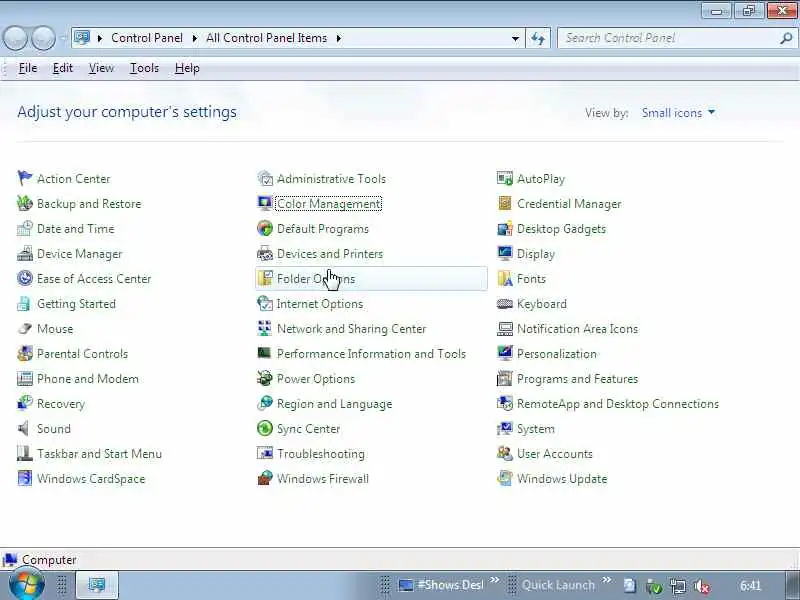Expand the address bar history dropdown arrow
This screenshot has width=800, height=600.
[515, 38]
